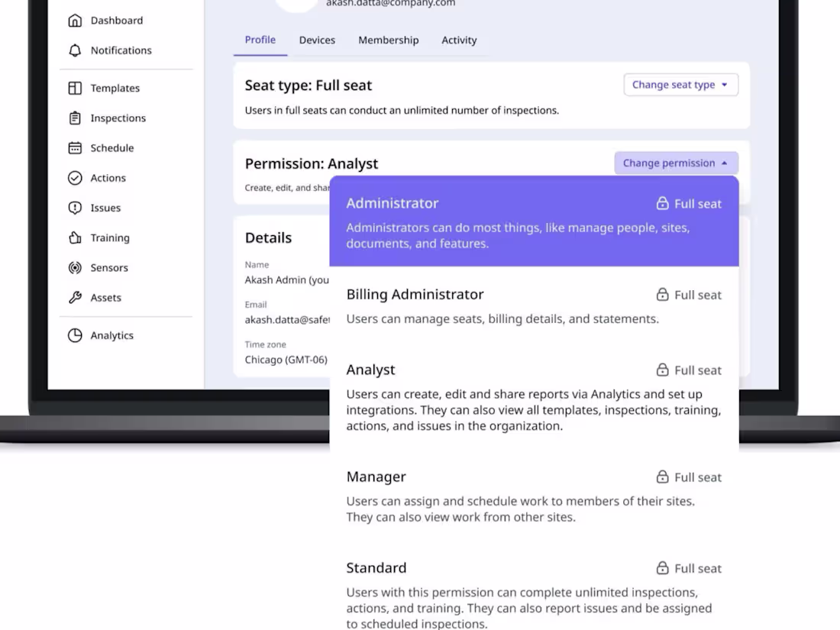This screenshot has width=840, height=630.
Task: Open the Dashboard from the sidebar
Action: coord(76,20)
